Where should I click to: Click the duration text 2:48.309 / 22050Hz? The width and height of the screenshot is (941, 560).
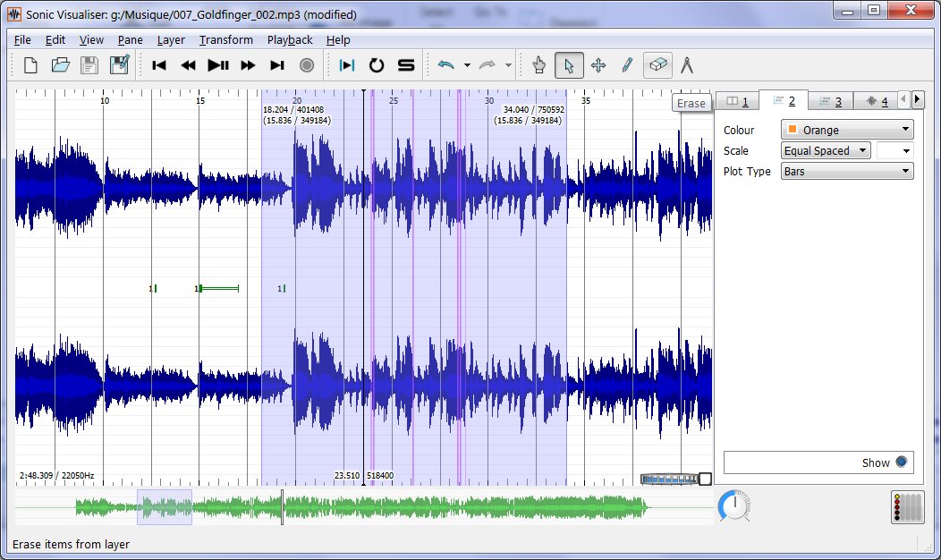point(57,475)
